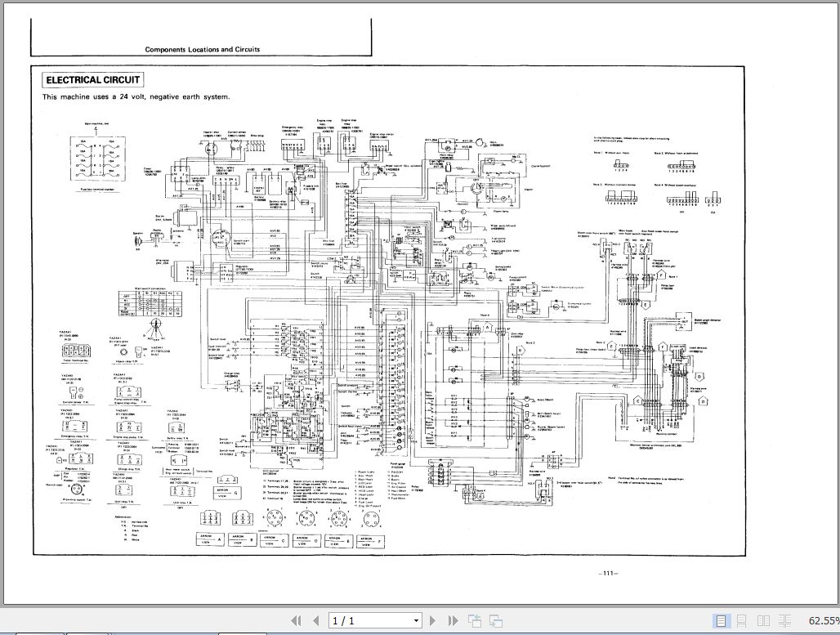The width and height of the screenshot is (840, 635).
Task: Click the page number field showing 1 / 1
Action: (x=368, y=621)
